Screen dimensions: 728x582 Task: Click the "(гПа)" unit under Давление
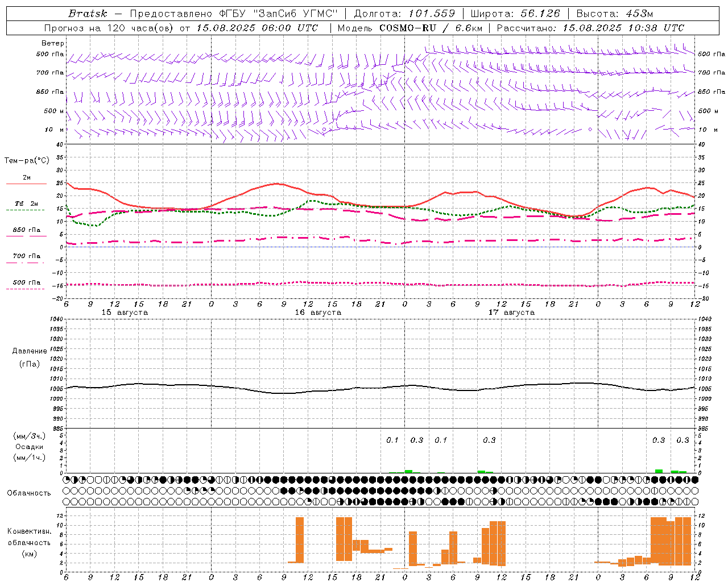(30, 364)
